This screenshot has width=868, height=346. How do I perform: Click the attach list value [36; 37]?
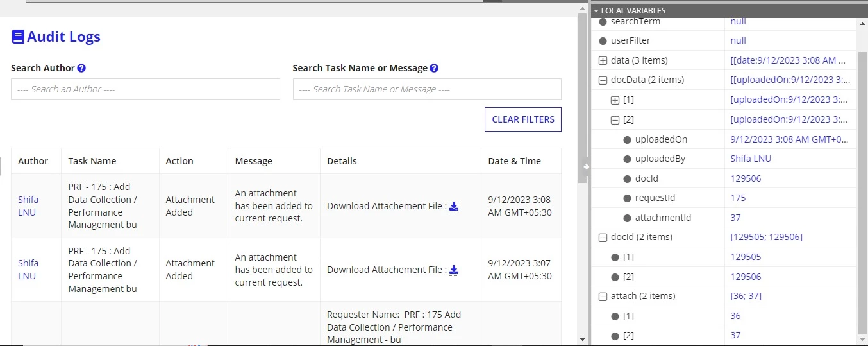[746, 296]
